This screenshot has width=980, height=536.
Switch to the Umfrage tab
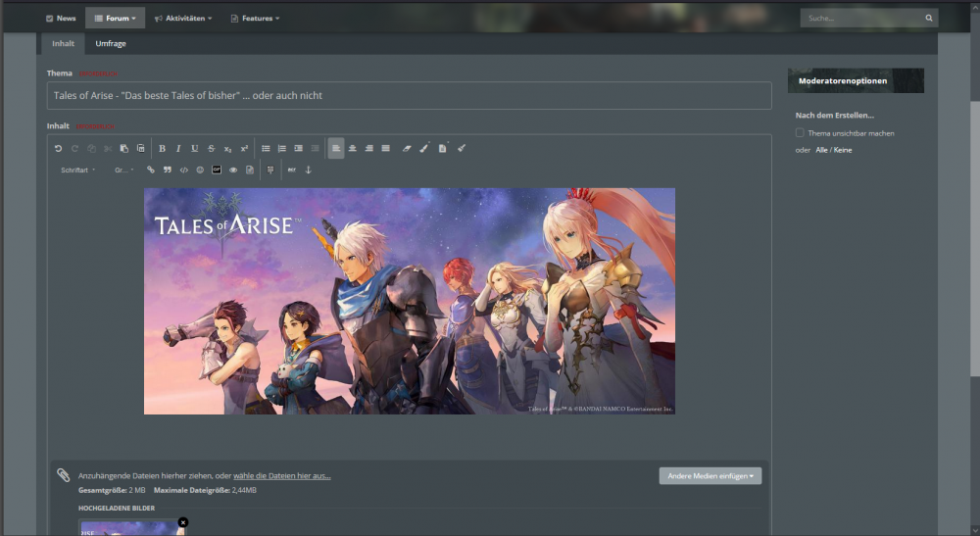coord(111,43)
